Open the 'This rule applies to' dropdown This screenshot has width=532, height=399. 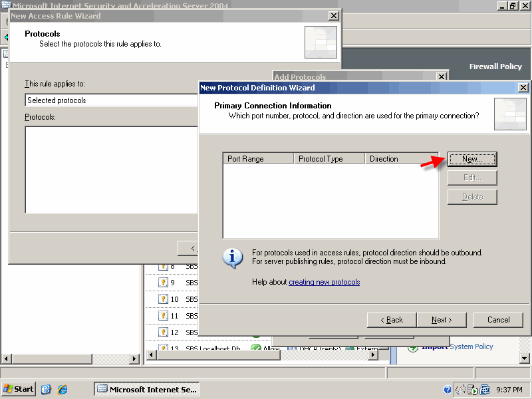point(111,100)
